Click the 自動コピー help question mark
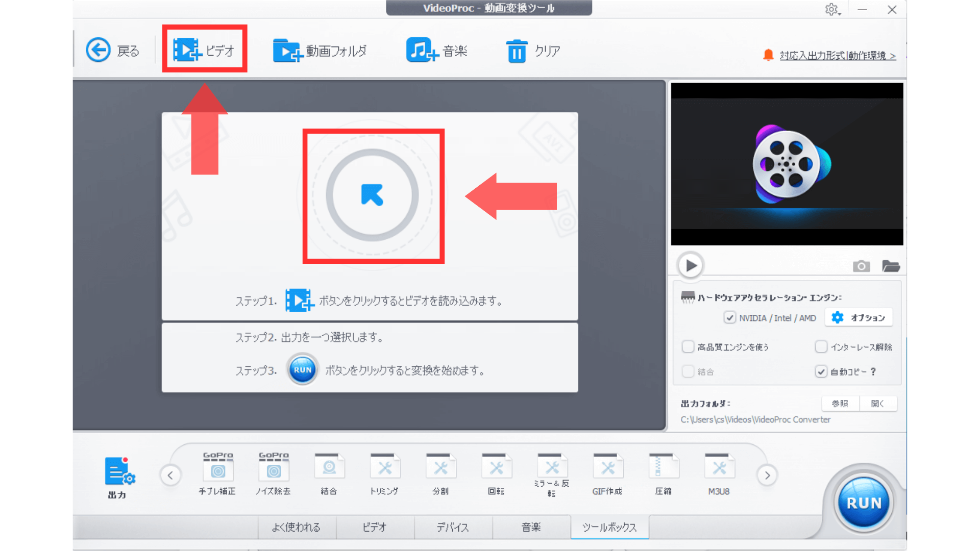This screenshot has width=980, height=551. click(x=873, y=371)
